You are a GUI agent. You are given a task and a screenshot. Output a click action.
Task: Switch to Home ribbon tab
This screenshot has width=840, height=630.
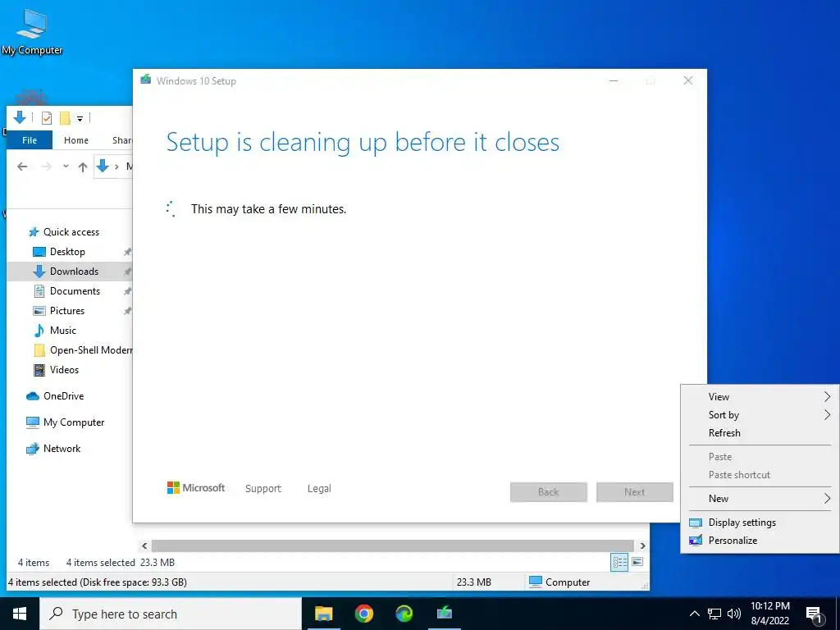tap(76, 140)
